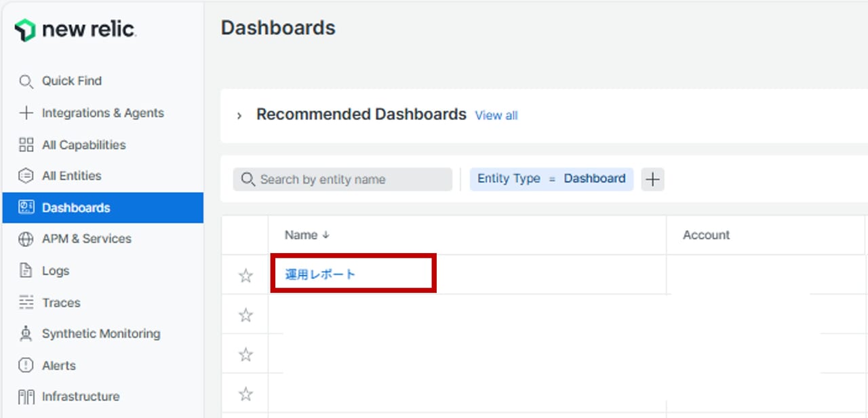
Task: Click the New Relic logo
Action: click(75, 30)
